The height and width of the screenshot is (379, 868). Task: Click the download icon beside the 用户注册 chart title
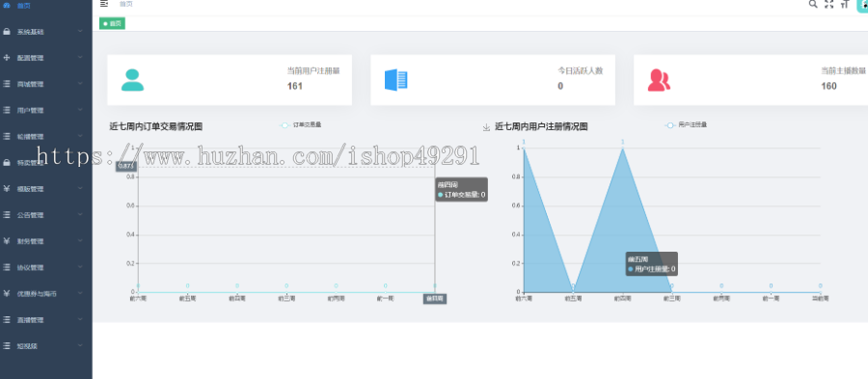pos(487,127)
